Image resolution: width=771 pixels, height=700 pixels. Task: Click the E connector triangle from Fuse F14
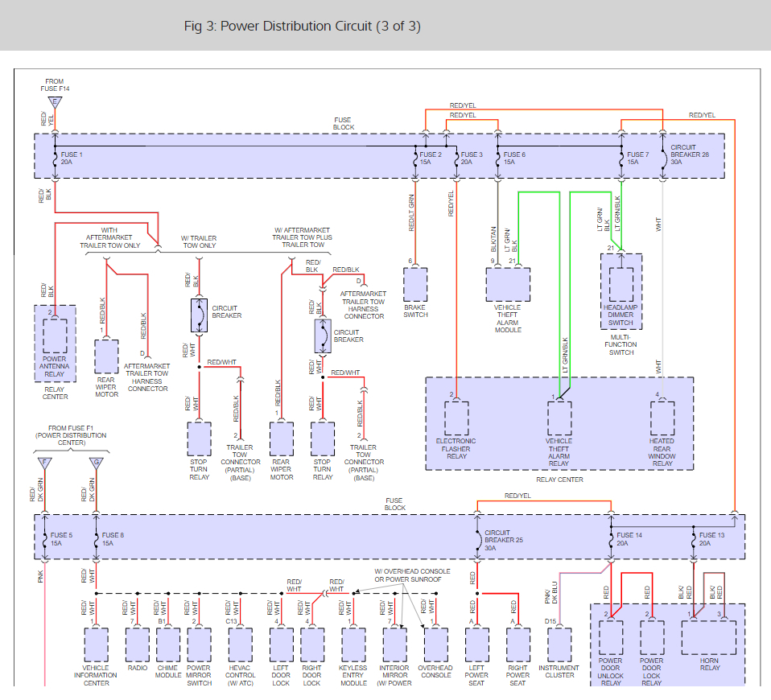pyautogui.click(x=55, y=102)
